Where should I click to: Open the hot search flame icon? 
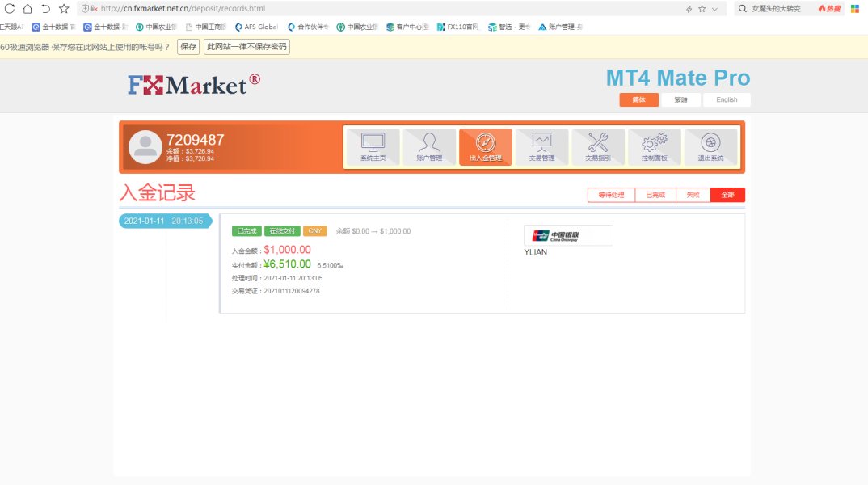(829, 8)
